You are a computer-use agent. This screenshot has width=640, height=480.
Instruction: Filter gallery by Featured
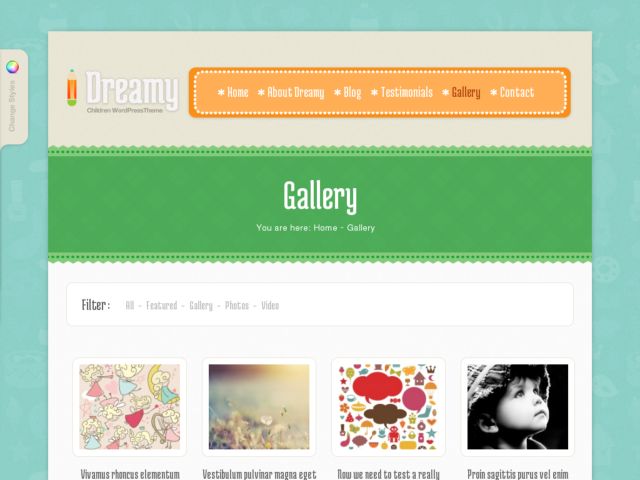pyautogui.click(x=162, y=305)
